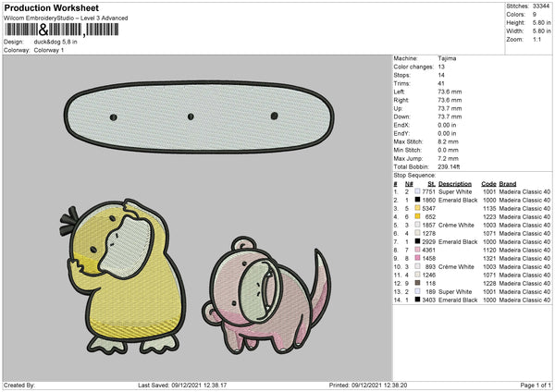Click the black swatch in stop 14

[418, 300]
